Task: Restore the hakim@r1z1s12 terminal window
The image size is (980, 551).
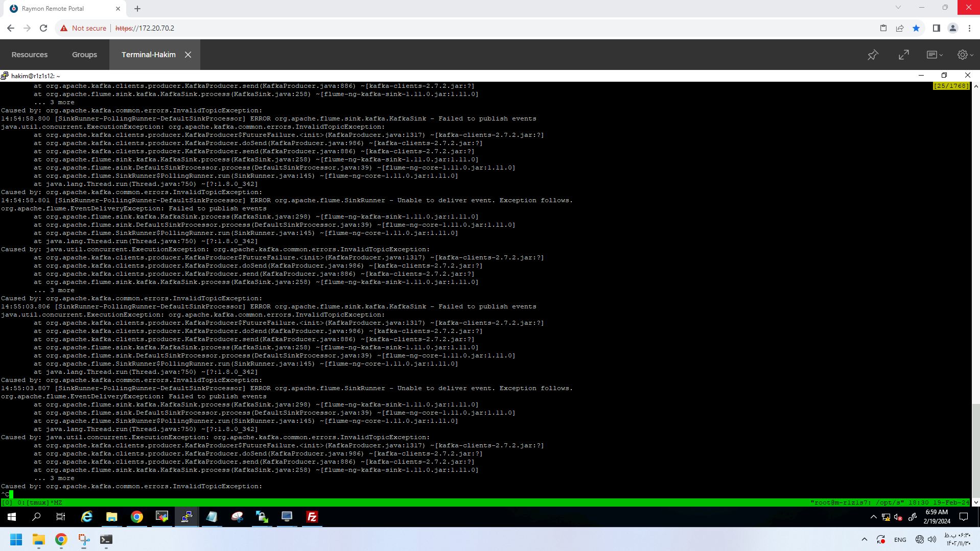Action: [x=944, y=75]
